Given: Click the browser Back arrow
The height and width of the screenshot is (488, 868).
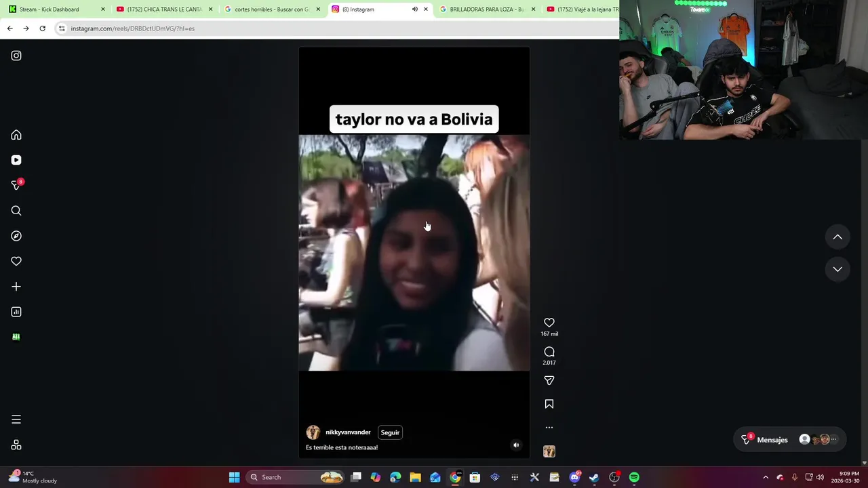Looking at the screenshot, I should point(9,28).
